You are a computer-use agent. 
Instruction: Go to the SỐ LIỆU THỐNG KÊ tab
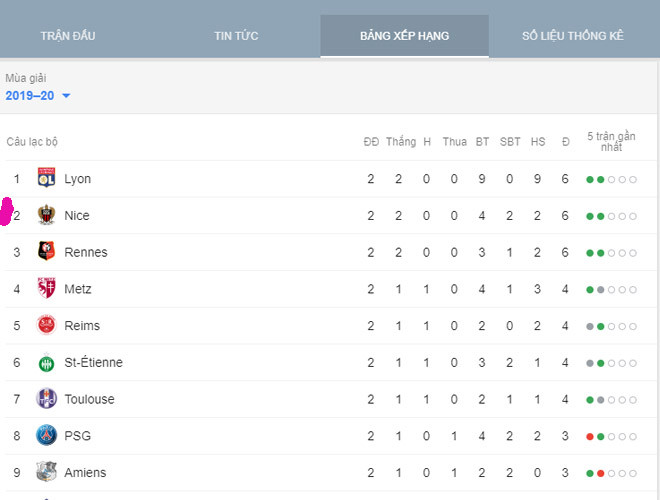click(x=572, y=36)
